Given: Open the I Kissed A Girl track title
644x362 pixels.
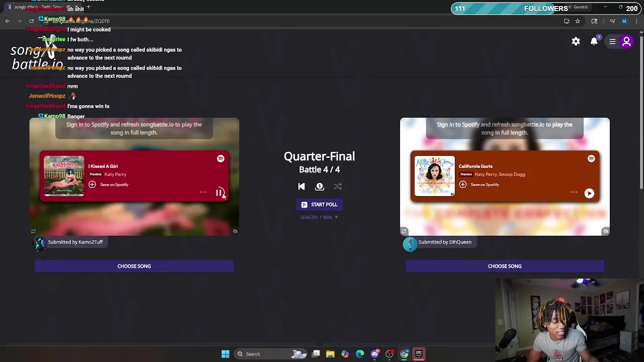Looking at the screenshot, I should point(103,166).
